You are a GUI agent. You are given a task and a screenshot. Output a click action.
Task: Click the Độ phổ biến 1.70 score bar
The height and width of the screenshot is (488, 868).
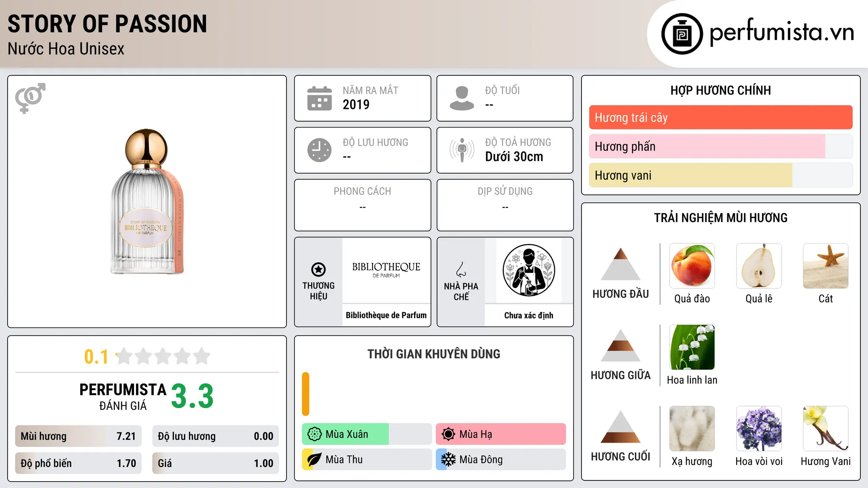pos(78,463)
